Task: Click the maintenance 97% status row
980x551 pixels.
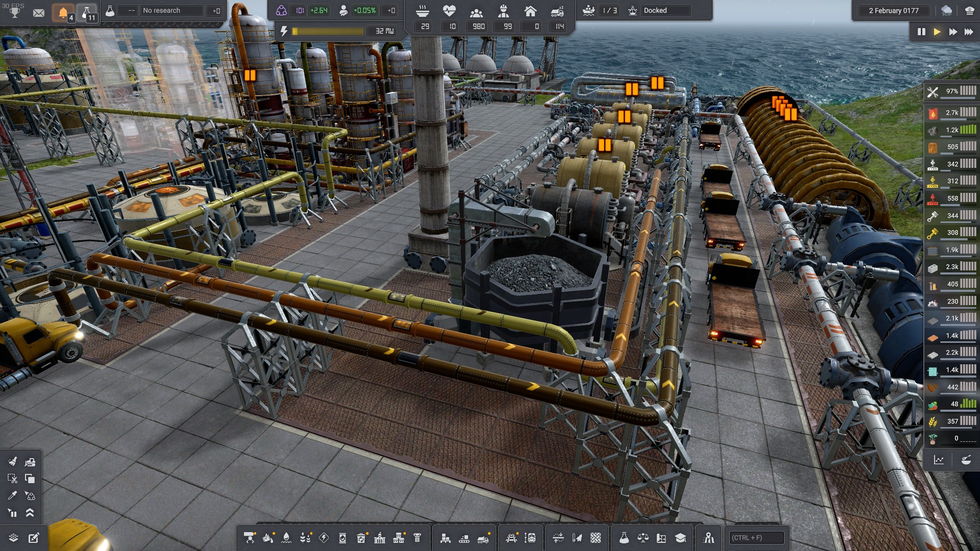Action: click(x=952, y=91)
